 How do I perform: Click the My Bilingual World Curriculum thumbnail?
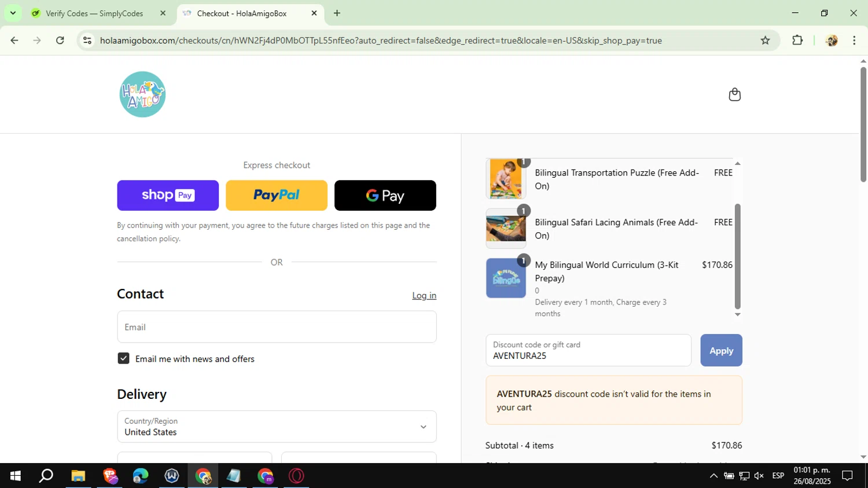pos(506,278)
